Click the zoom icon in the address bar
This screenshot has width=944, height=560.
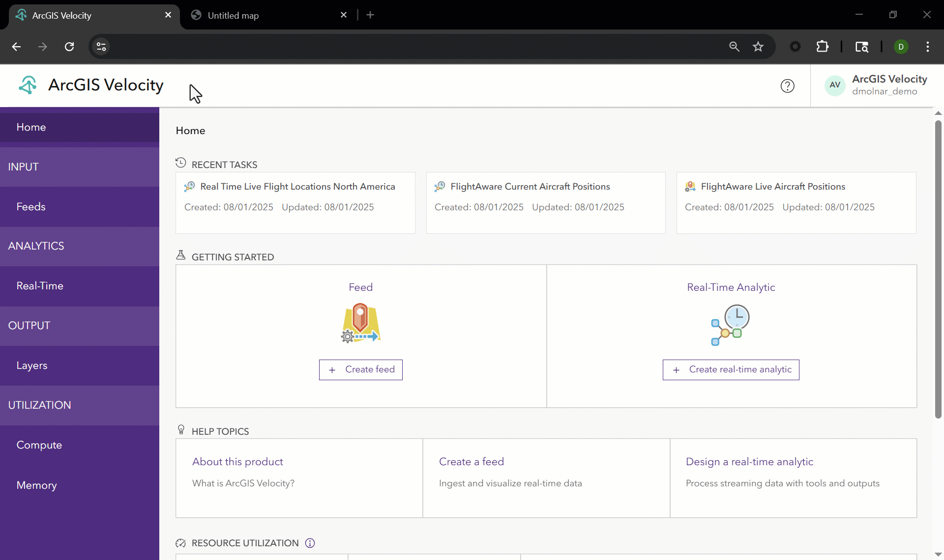(734, 46)
